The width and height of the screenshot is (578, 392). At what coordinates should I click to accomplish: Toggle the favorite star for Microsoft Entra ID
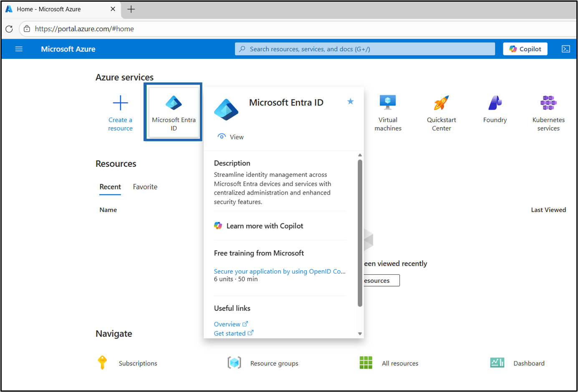coord(351,101)
